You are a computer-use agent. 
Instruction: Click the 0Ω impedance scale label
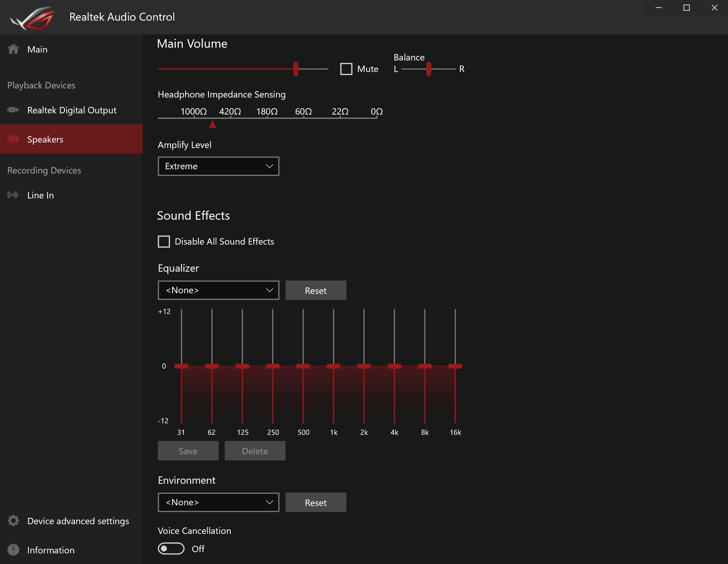pyautogui.click(x=377, y=111)
